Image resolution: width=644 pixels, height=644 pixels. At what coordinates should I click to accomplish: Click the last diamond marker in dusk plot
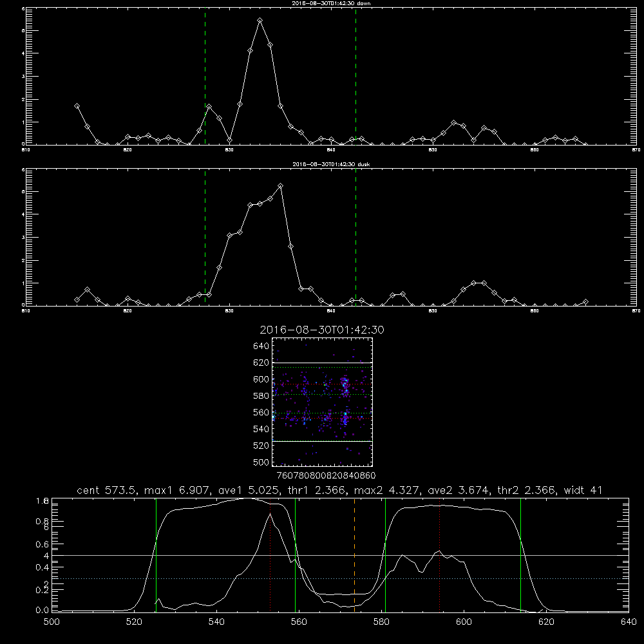coord(585,302)
